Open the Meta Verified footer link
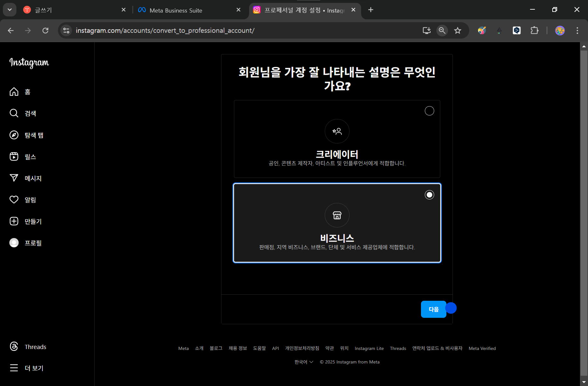Viewport: 588px width, 386px height. pos(482,348)
